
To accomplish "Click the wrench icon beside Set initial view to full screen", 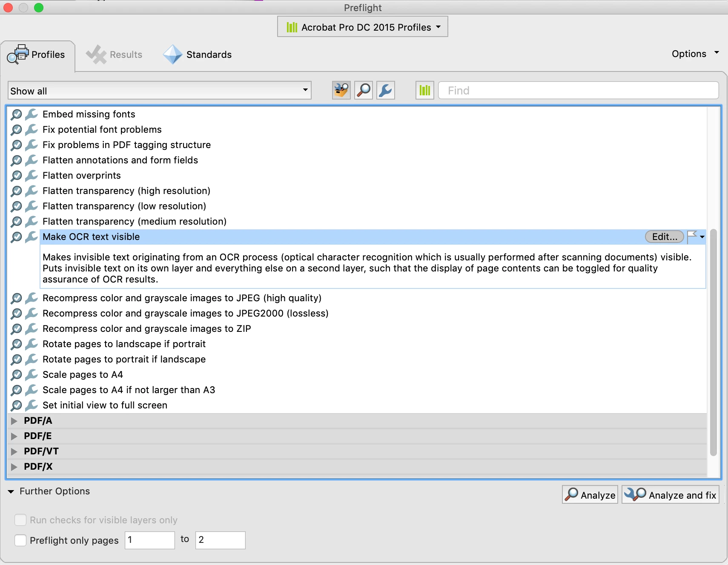I will point(32,405).
